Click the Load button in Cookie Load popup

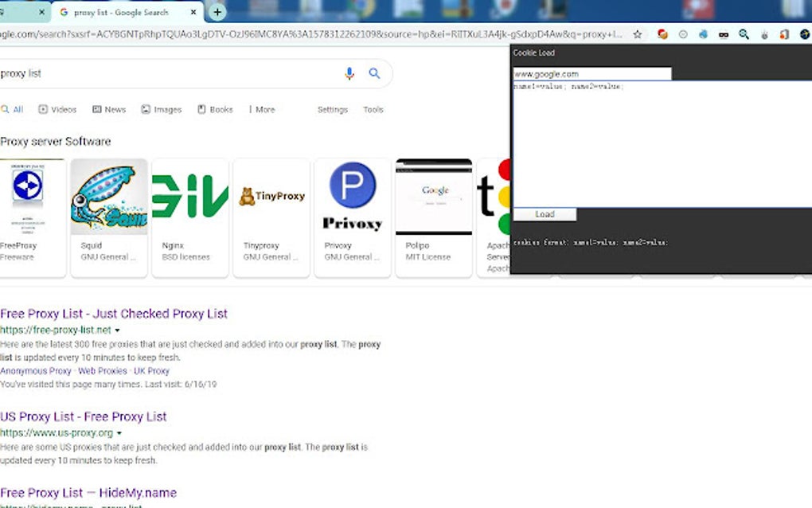pos(545,214)
